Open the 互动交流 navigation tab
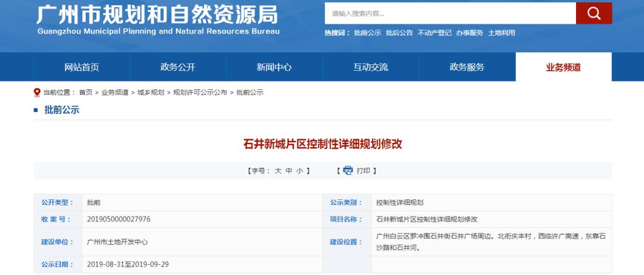This screenshot has height=275, width=644. (x=370, y=67)
